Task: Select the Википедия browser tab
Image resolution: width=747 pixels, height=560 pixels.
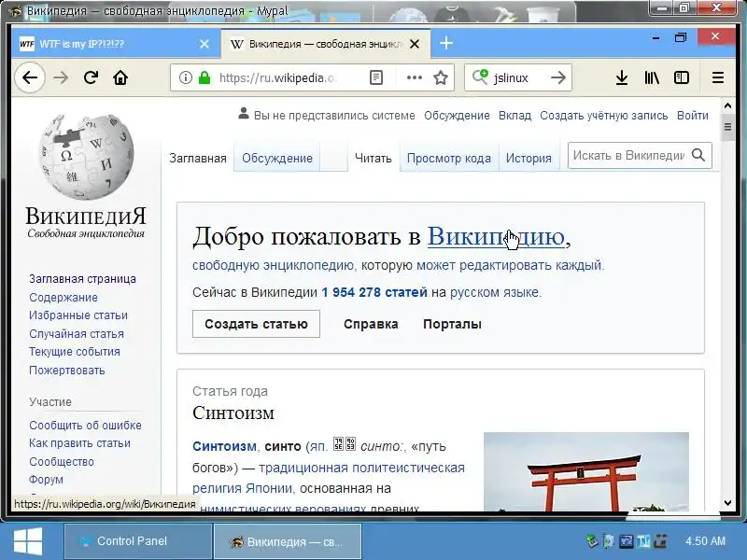Action: click(325, 44)
